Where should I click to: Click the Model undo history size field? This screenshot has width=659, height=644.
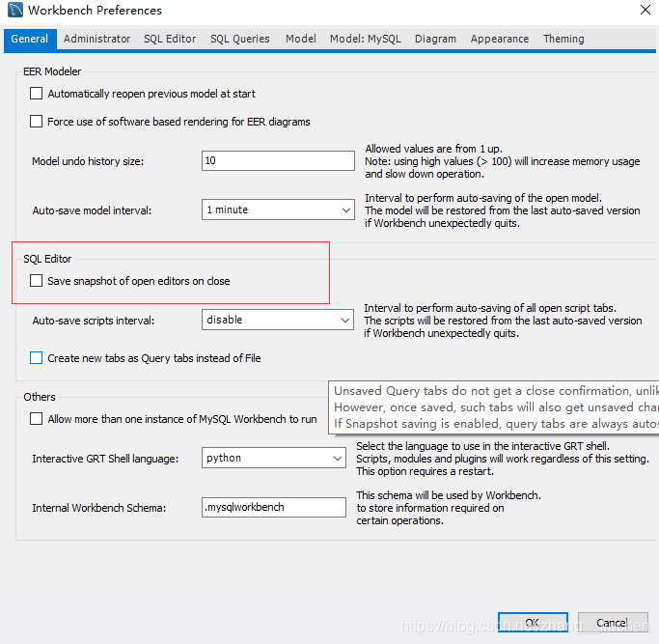278,160
